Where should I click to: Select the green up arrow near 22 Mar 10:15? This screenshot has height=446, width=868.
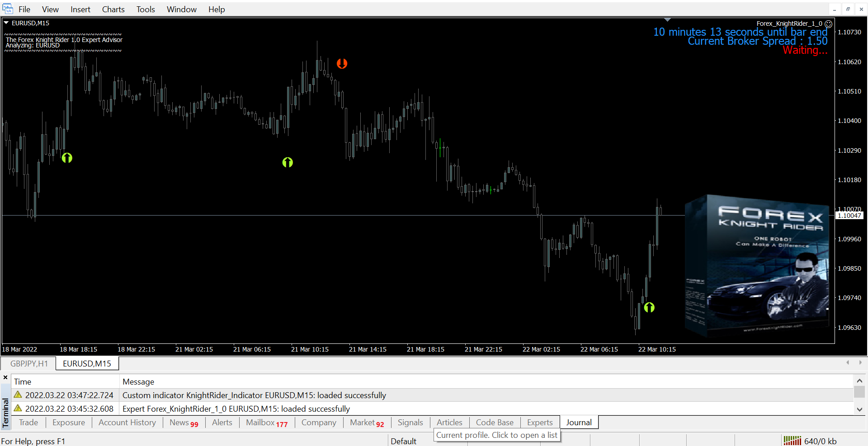point(649,308)
